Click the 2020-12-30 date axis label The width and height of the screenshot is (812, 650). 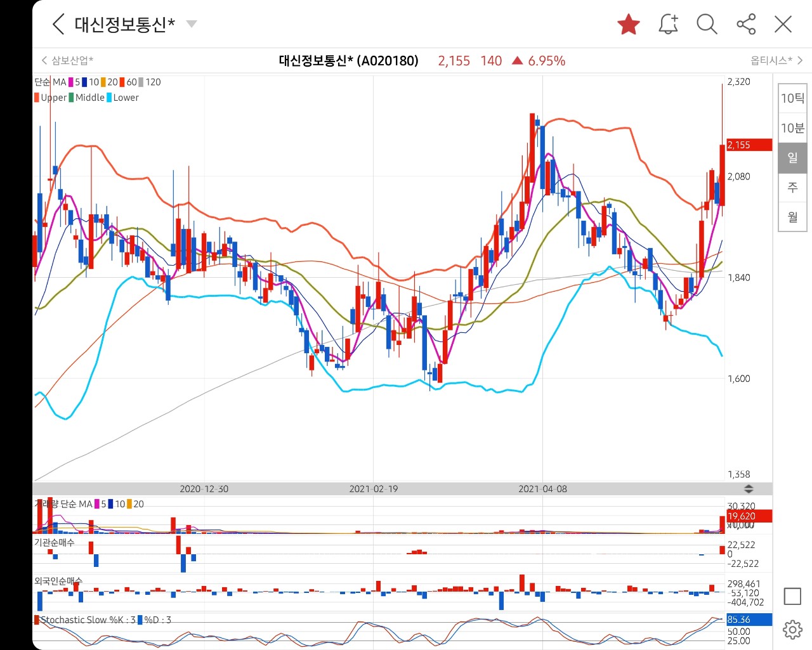pyautogui.click(x=204, y=489)
